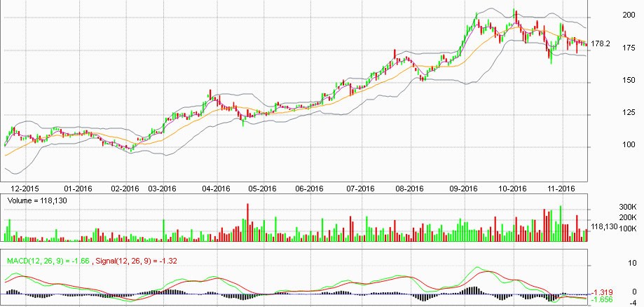Click the 03-2016 date axis label

coord(162,189)
